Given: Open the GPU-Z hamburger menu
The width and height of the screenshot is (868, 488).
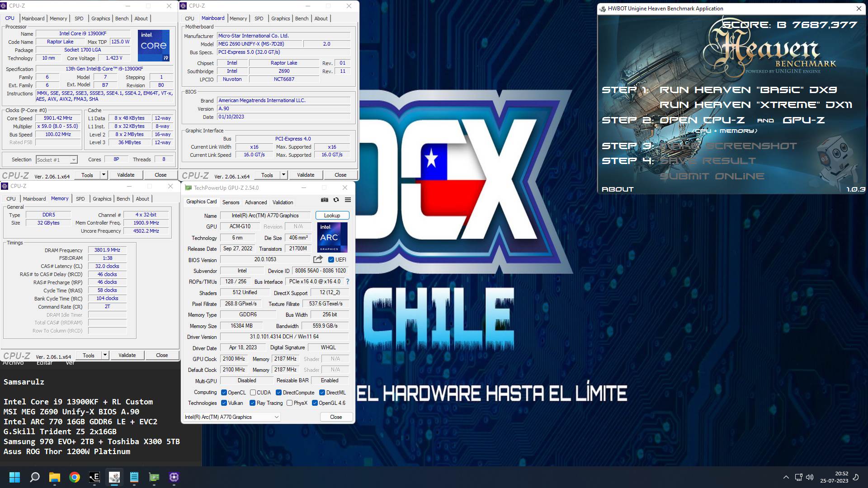Looking at the screenshot, I should tap(348, 200).
